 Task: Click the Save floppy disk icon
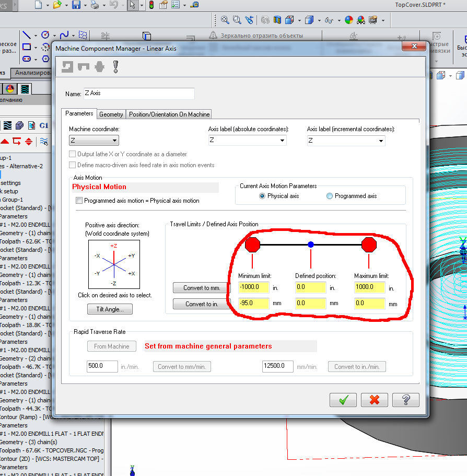coord(76,5)
